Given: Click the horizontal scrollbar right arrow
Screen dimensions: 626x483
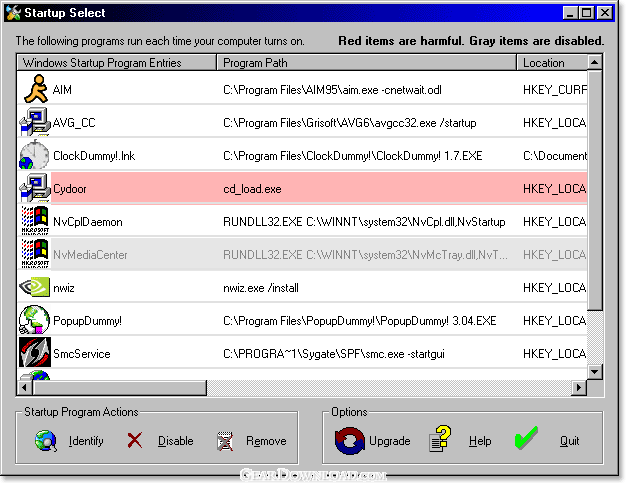Looking at the screenshot, I should click(578, 387).
